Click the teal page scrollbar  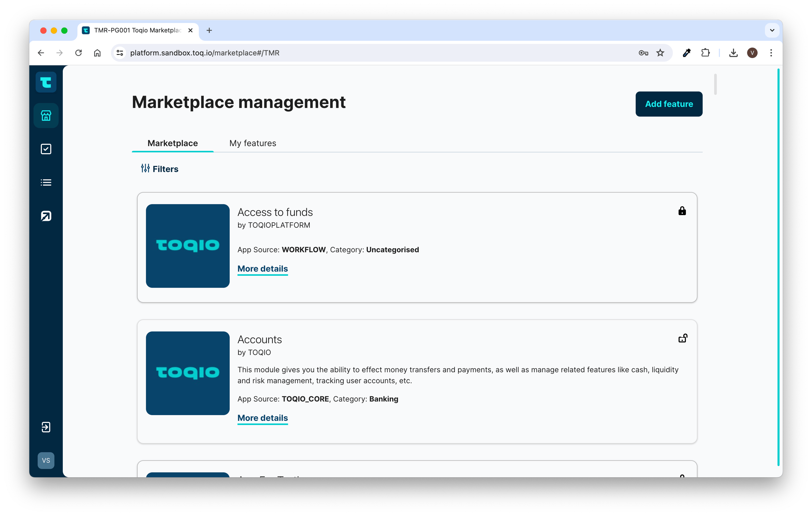[x=778, y=267]
